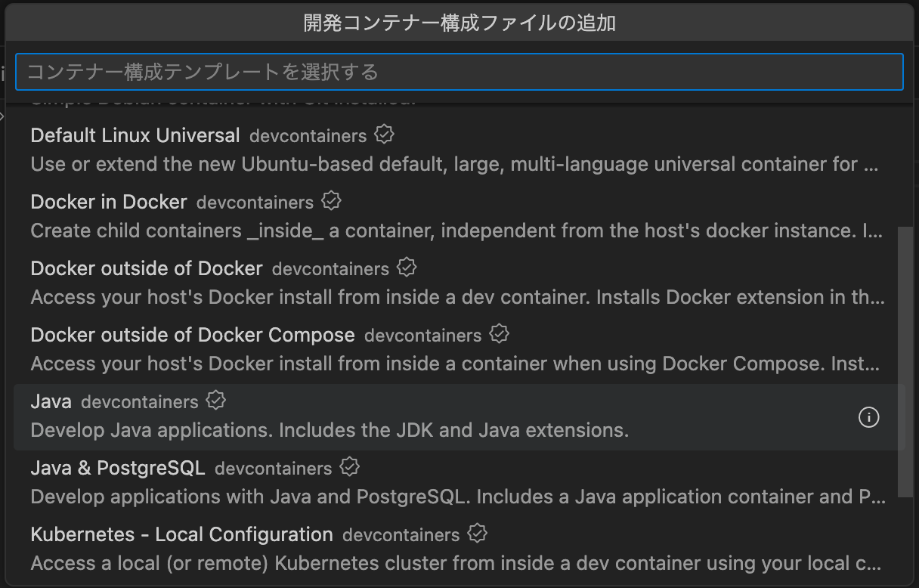Click the verified badge beside Kubernetes - Local Configuration
The width and height of the screenshot is (919, 588).
coord(477,533)
